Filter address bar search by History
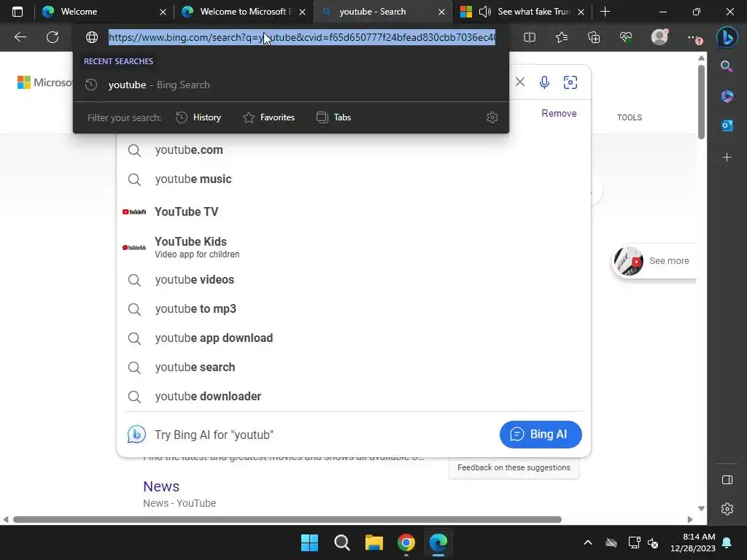 (x=198, y=117)
